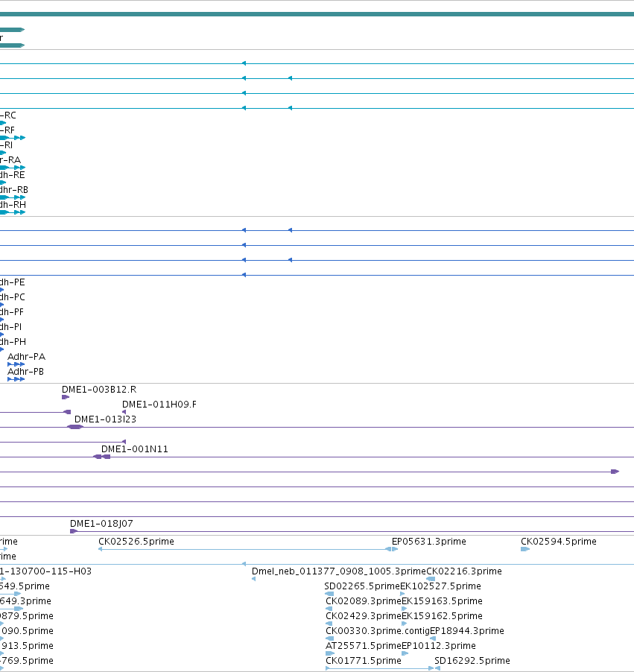Select the SD16292.5prime label
The height and width of the screenshot is (672, 634).
[472, 660]
